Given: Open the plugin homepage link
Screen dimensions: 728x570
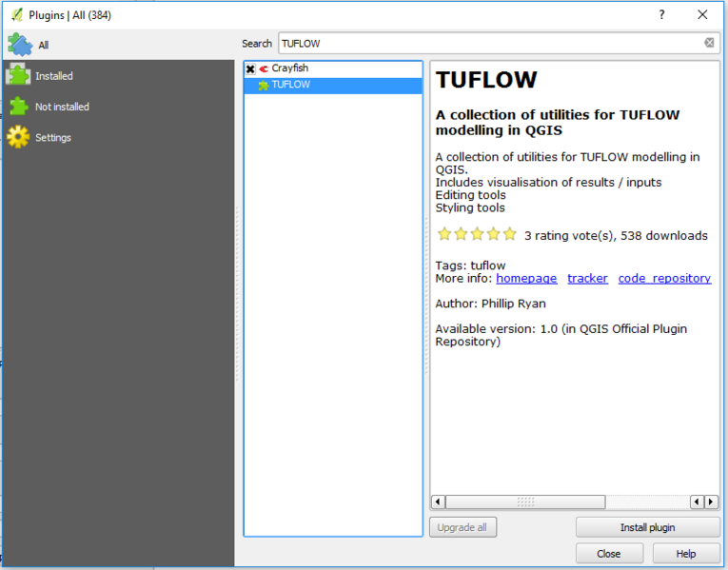Looking at the screenshot, I should [526, 279].
